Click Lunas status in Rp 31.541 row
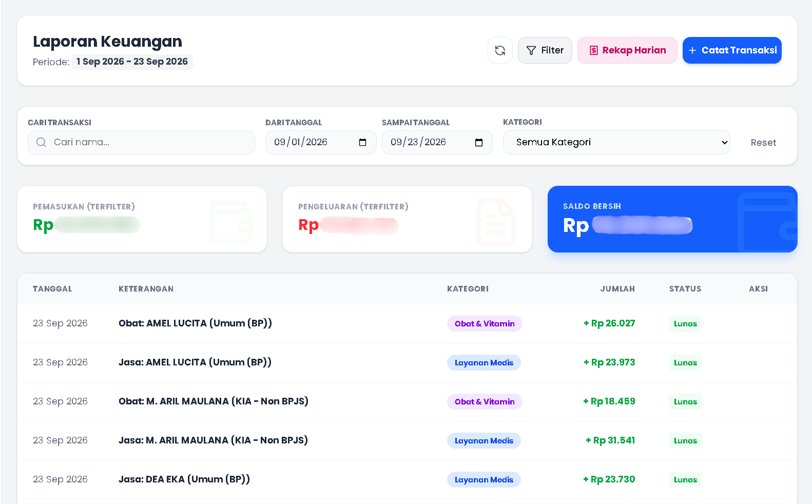The width and height of the screenshot is (812, 504). (x=685, y=440)
